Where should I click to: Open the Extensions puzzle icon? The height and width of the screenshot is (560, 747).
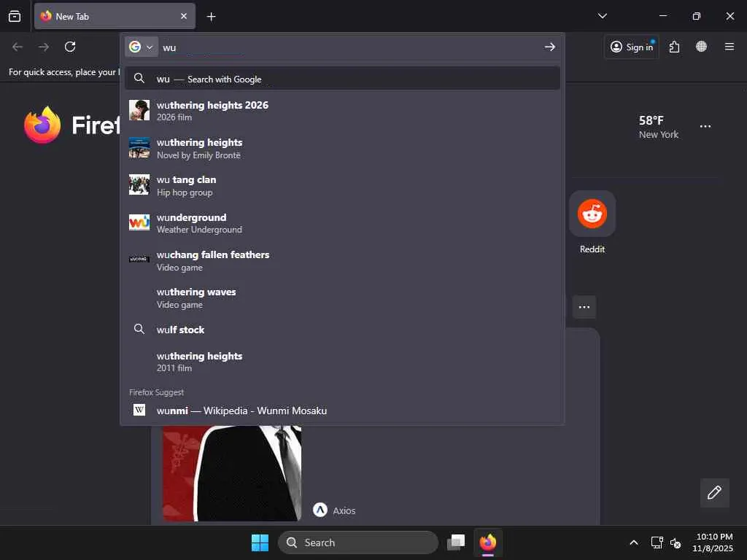[x=674, y=47]
